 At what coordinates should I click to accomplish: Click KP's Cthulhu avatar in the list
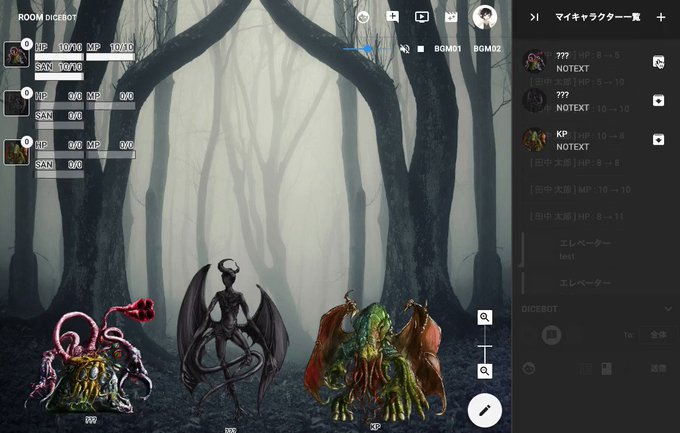point(534,140)
